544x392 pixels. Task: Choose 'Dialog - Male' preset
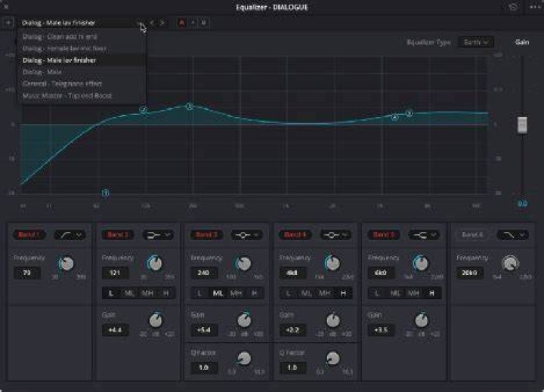(81, 72)
